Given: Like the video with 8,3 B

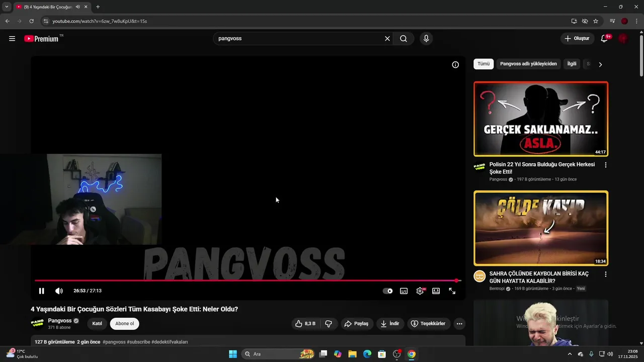Looking at the screenshot, I should coord(305,324).
